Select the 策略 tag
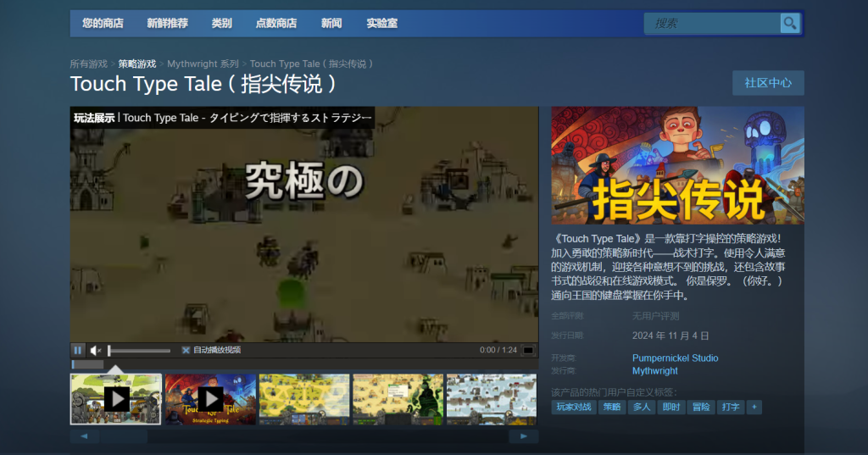This screenshot has height=455, width=868. [x=612, y=407]
